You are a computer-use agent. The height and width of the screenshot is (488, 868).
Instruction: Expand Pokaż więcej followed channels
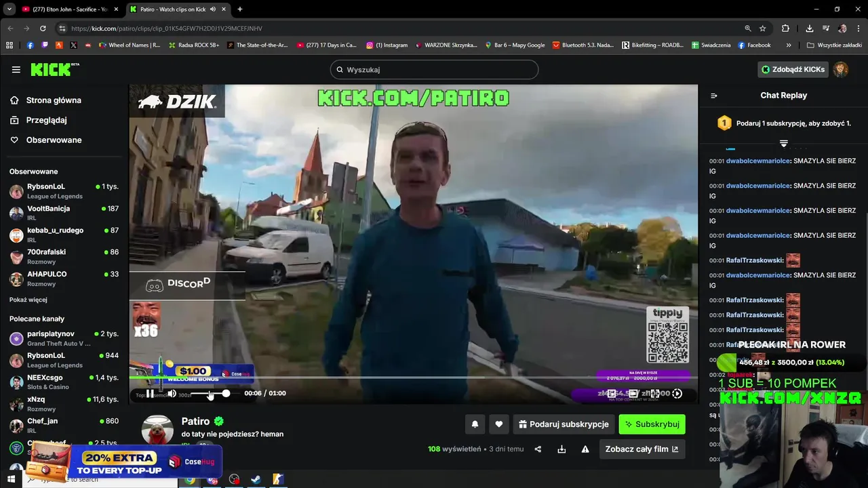28,300
